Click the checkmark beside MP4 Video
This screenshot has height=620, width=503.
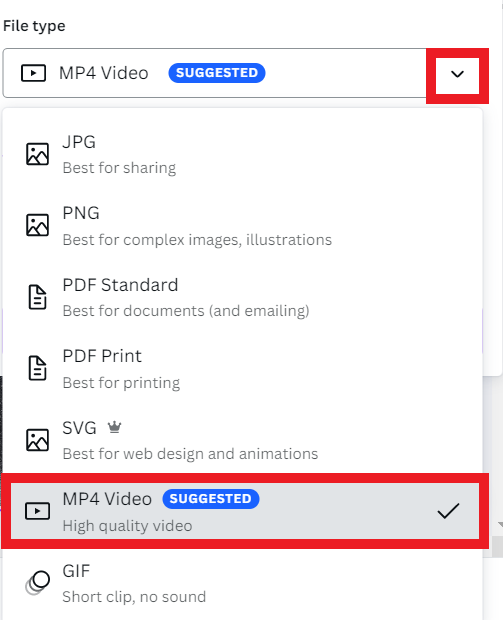[x=448, y=510]
